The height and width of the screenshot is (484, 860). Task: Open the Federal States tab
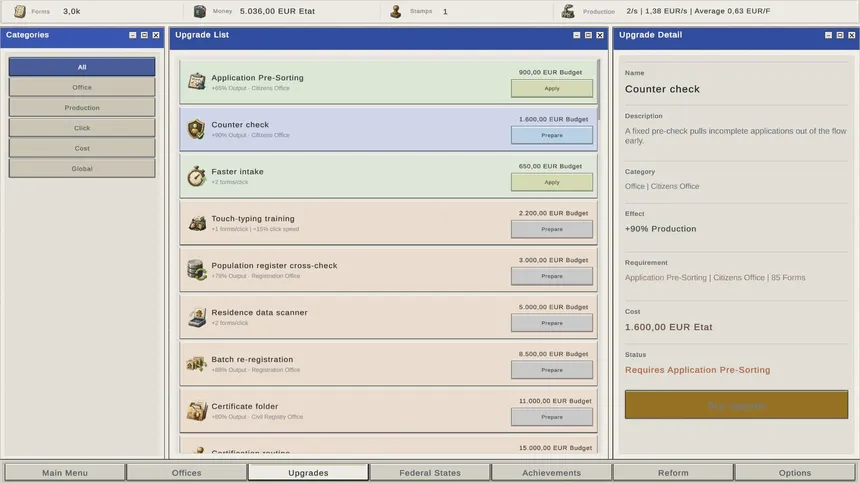(x=430, y=472)
